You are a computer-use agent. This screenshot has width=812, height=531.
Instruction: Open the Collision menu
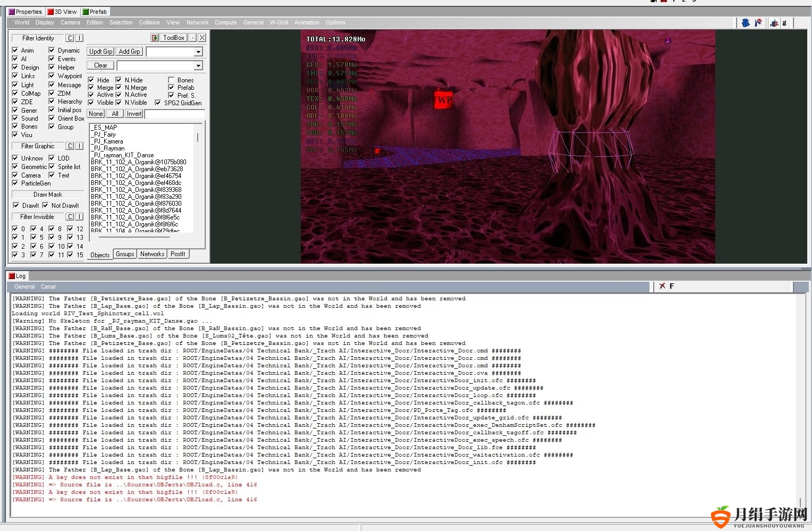[149, 22]
